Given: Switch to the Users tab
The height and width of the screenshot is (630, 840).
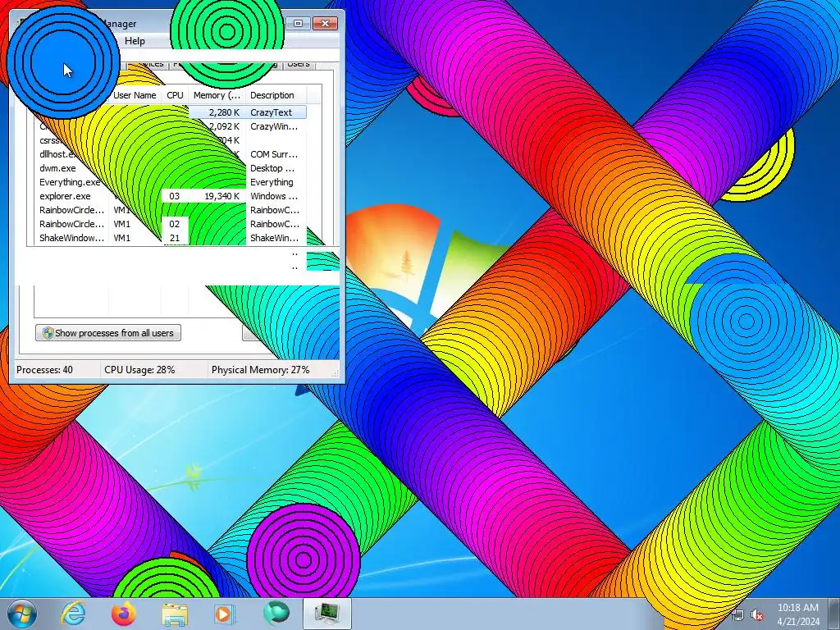Looking at the screenshot, I should [298, 64].
